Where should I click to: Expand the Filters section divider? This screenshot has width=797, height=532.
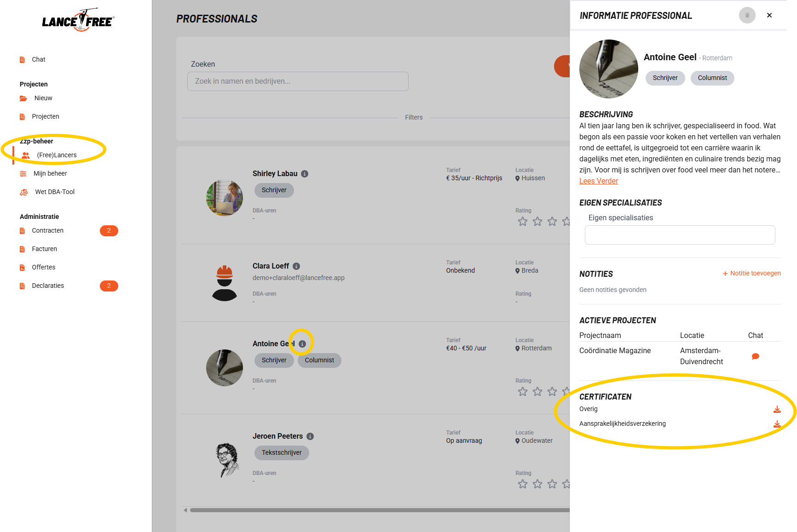(x=413, y=117)
